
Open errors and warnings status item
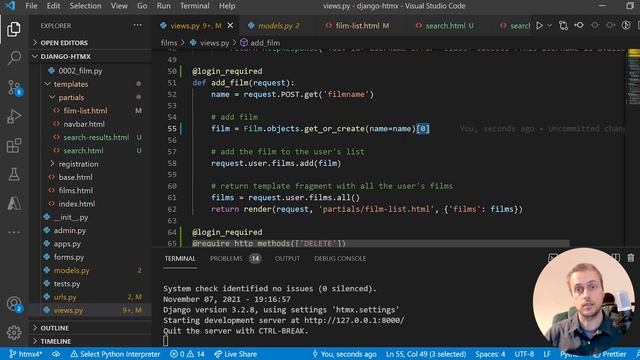coord(187,354)
